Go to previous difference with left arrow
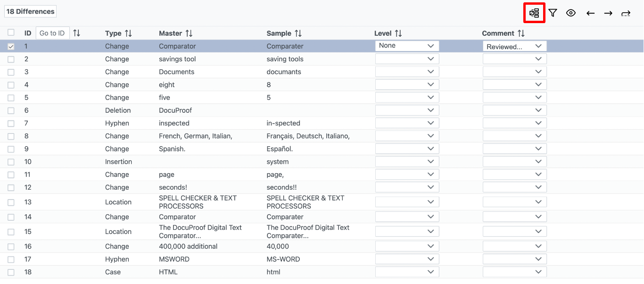Image resolution: width=644 pixels, height=284 pixels. [x=590, y=13]
